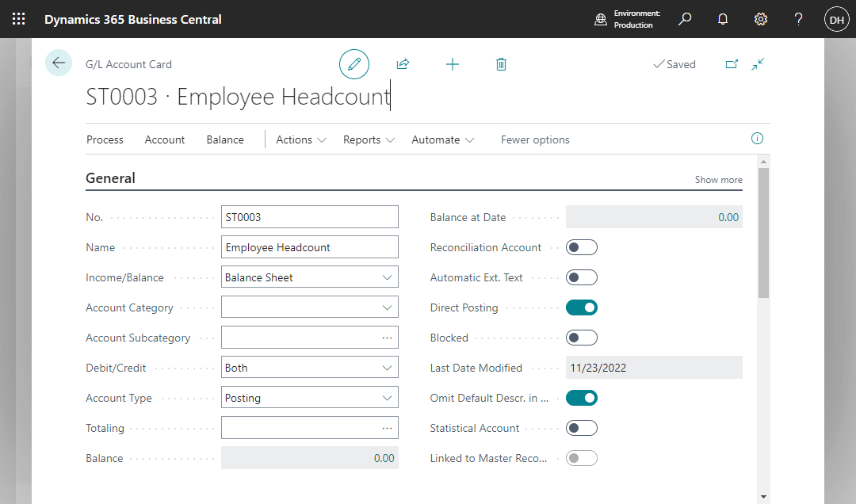Toggle Reconciliation Account switch
The height and width of the screenshot is (504, 856).
582,247
